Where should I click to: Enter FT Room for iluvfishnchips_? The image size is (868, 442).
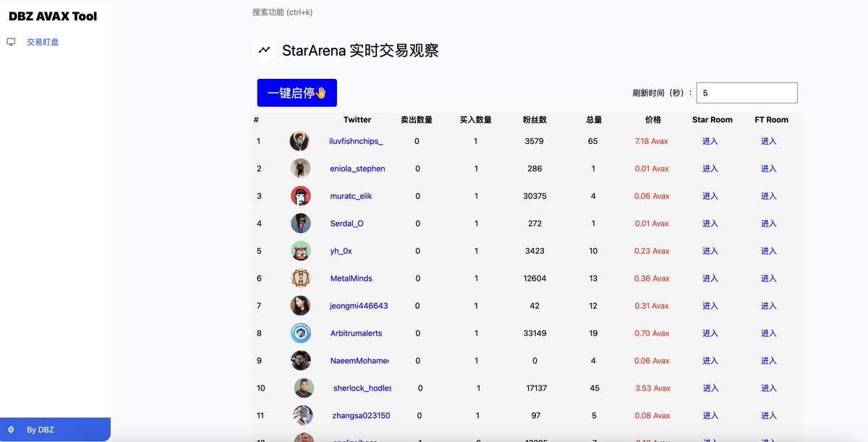pyautogui.click(x=768, y=141)
